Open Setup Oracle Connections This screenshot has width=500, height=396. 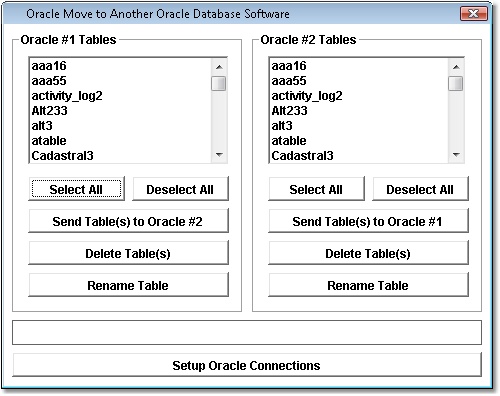(x=247, y=365)
